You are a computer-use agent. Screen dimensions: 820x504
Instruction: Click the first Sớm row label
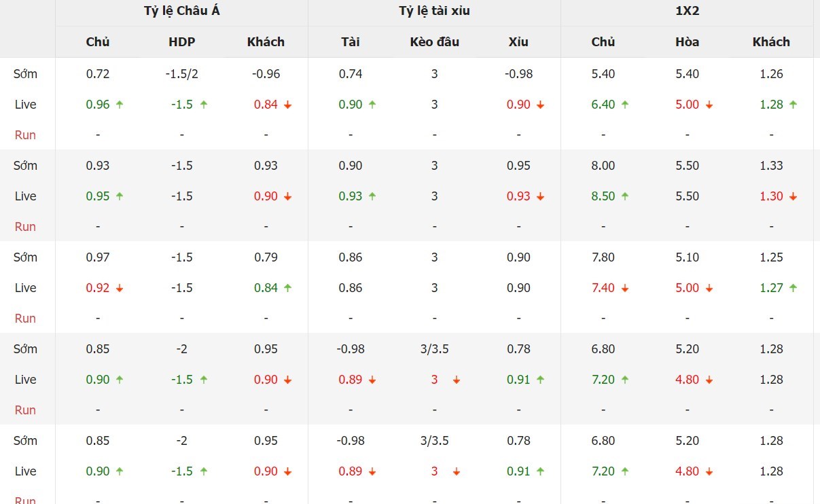tap(25, 74)
